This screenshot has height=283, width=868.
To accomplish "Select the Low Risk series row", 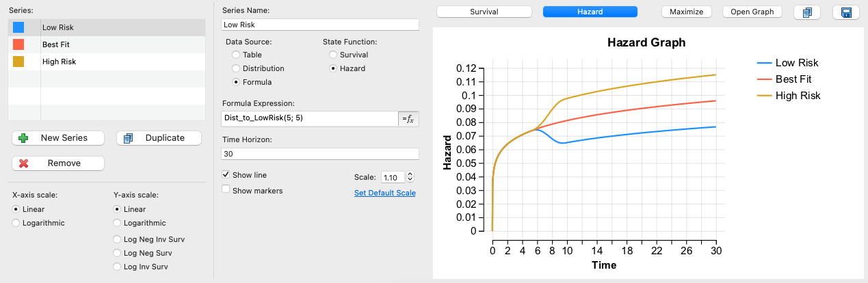I will pos(107,27).
